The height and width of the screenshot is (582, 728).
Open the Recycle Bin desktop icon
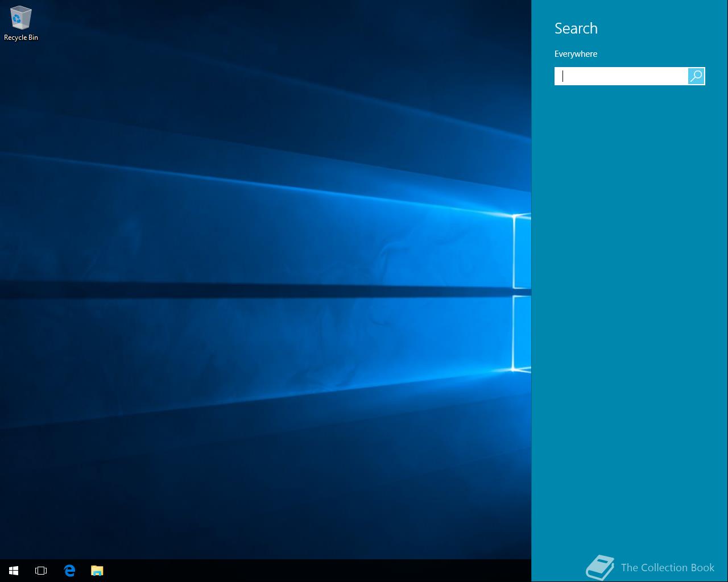[x=21, y=23]
